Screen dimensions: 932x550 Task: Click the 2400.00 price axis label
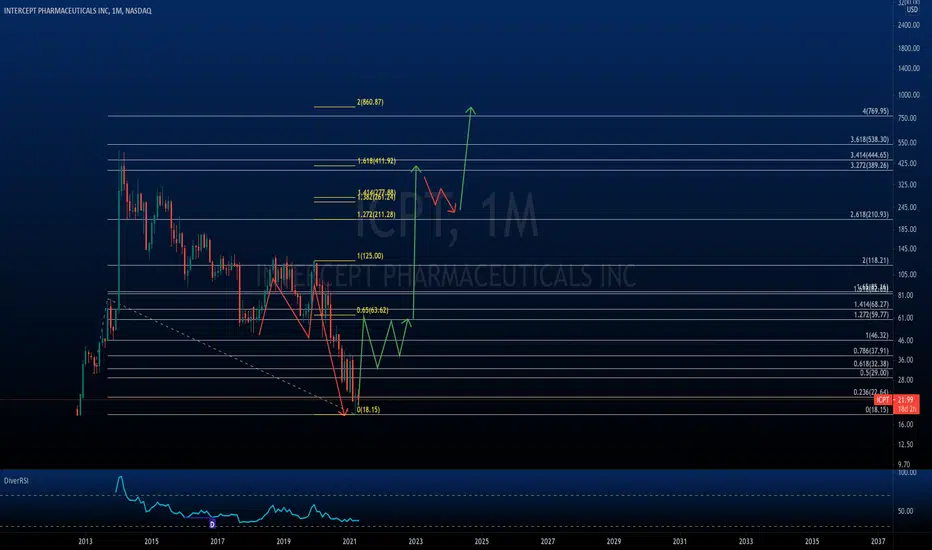(909, 26)
